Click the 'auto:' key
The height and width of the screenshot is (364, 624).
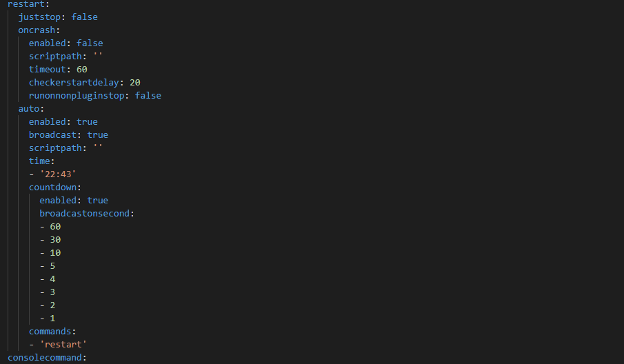pos(31,109)
